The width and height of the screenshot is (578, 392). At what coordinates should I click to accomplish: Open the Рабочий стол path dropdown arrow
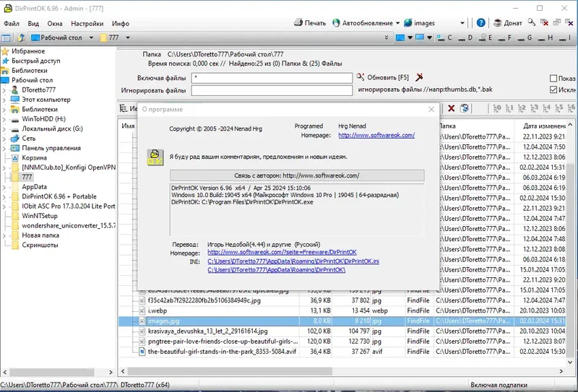point(91,38)
